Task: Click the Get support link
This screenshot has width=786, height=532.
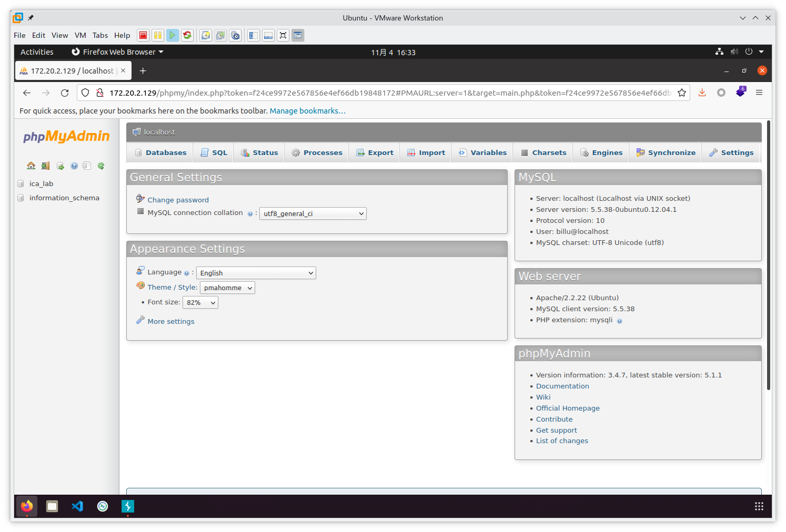Action: (556, 430)
